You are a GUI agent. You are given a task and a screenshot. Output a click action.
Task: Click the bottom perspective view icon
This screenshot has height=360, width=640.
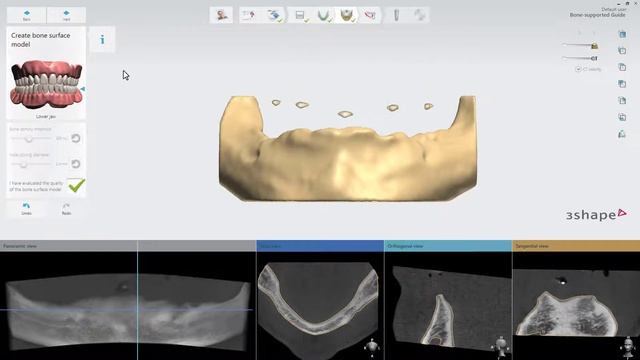tap(622, 134)
